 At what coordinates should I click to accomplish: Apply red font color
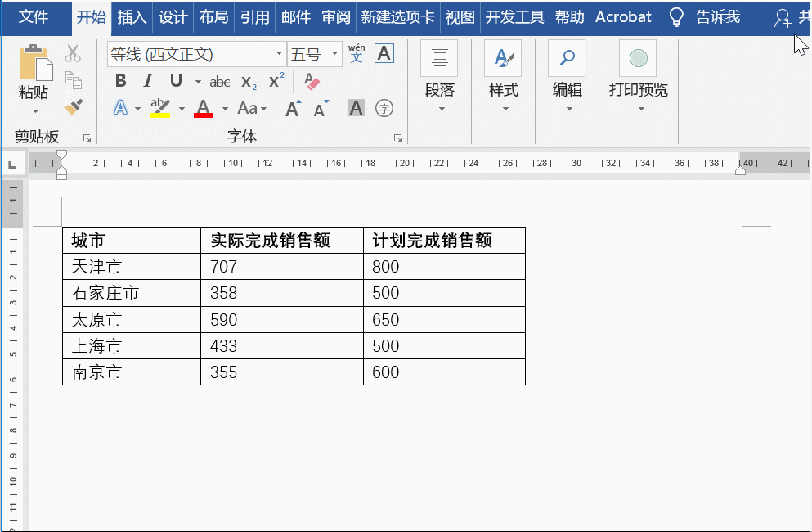(204, 108)
